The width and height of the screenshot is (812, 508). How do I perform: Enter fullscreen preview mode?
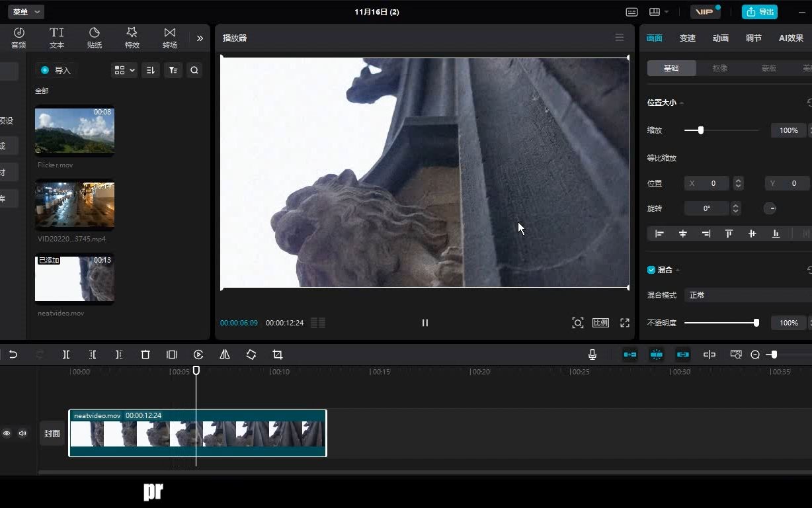pos(625,323)
